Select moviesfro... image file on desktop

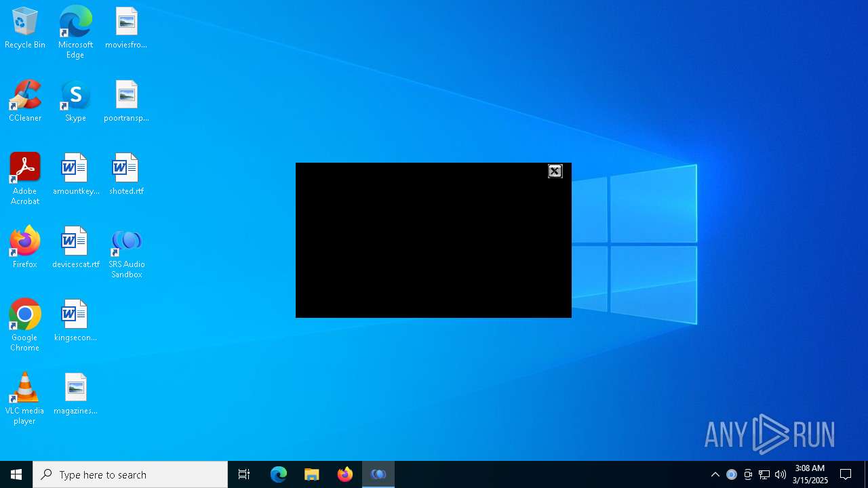click(126, 28)
